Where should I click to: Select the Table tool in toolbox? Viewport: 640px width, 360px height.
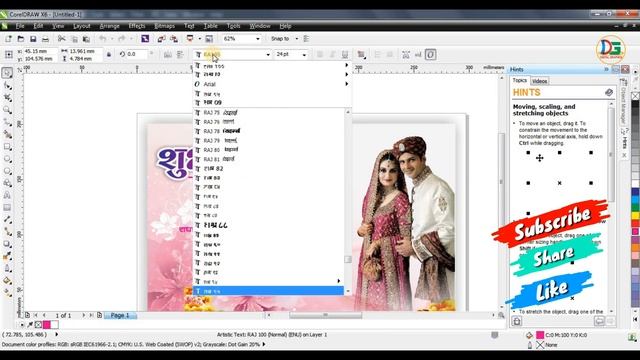[7, 207]
